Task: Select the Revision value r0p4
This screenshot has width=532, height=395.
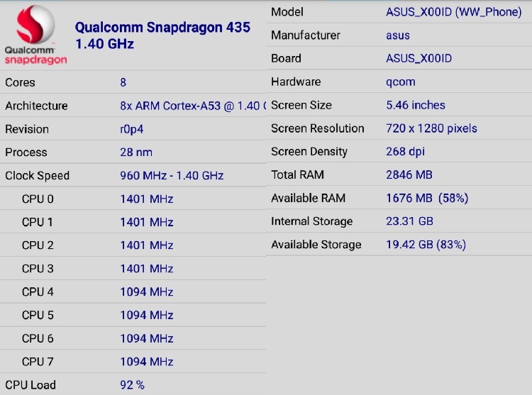Action: click(132, 129)
